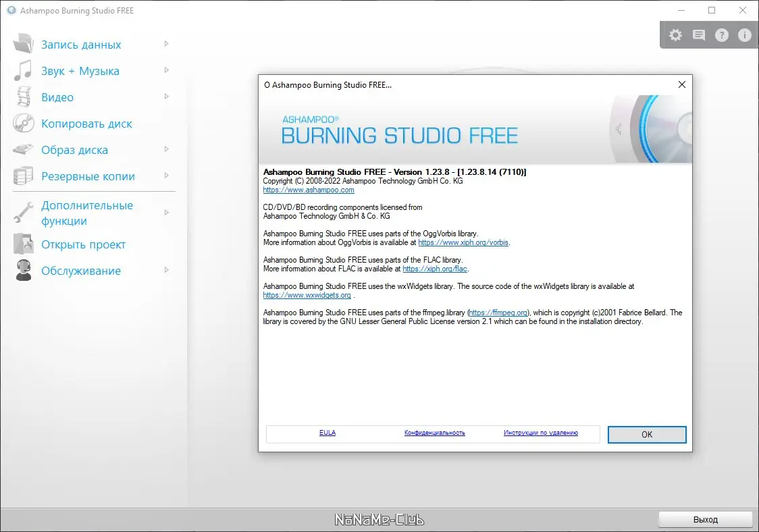Open help with the question mark icon

(721, 35)
